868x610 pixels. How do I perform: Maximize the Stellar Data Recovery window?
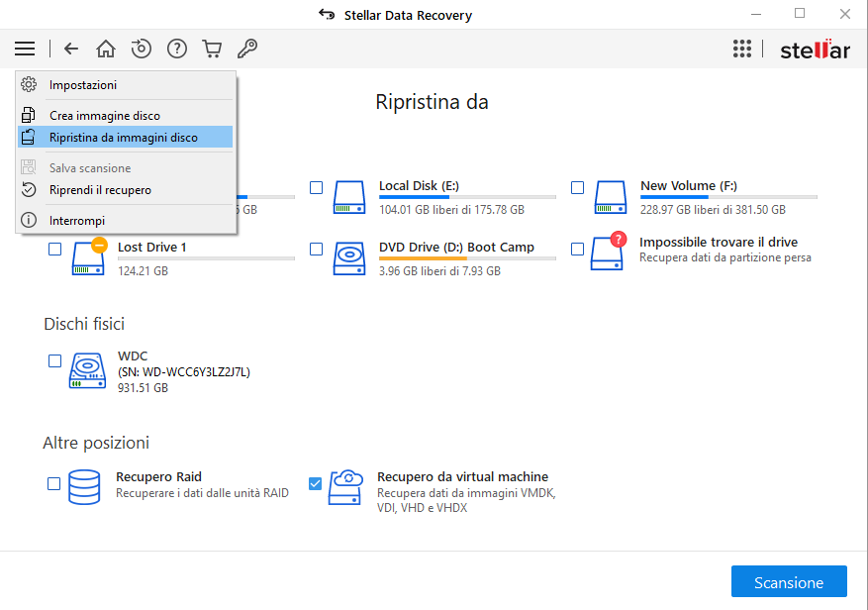(800, 13)
